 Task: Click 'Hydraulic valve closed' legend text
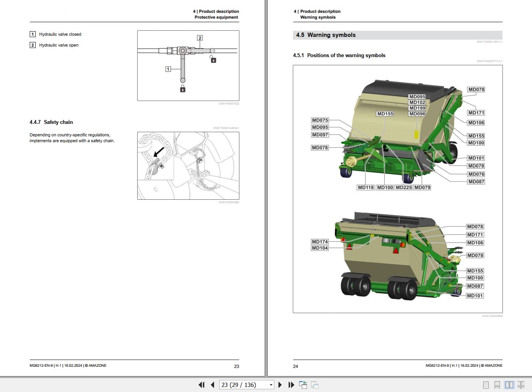click(60, 34)
